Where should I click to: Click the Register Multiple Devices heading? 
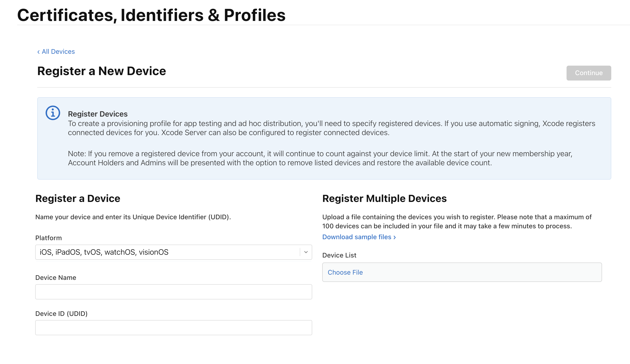point(384,198)
